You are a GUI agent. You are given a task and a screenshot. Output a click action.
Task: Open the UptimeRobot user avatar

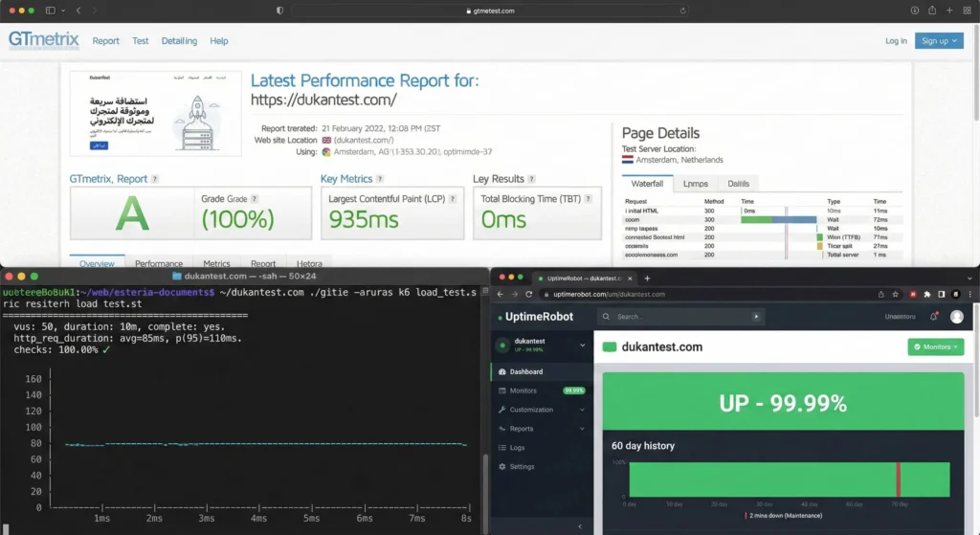956,317
